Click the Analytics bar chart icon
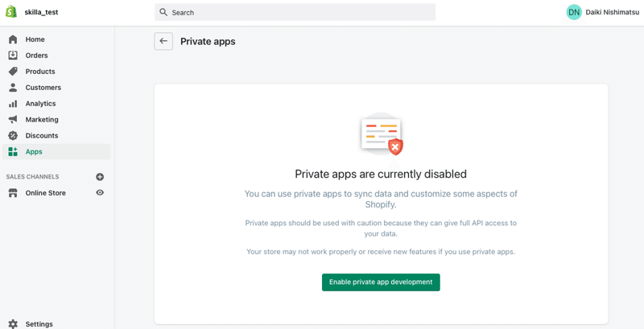 (13, 104)
